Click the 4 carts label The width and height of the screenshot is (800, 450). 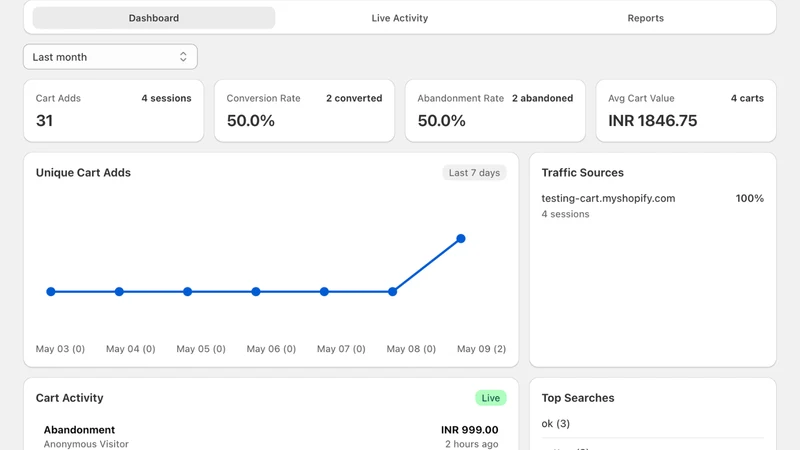(x=747, y=98)
